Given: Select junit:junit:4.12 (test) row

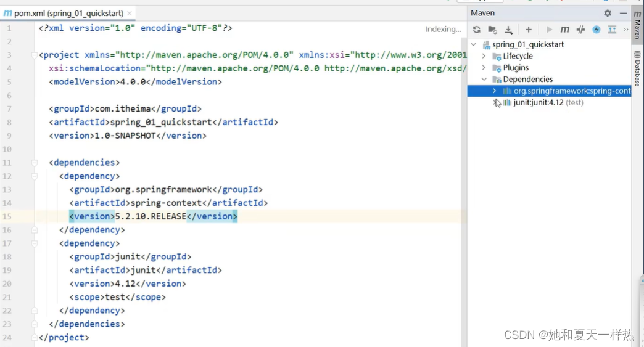Looking at the screenshot, I should [x=549, y=102].
